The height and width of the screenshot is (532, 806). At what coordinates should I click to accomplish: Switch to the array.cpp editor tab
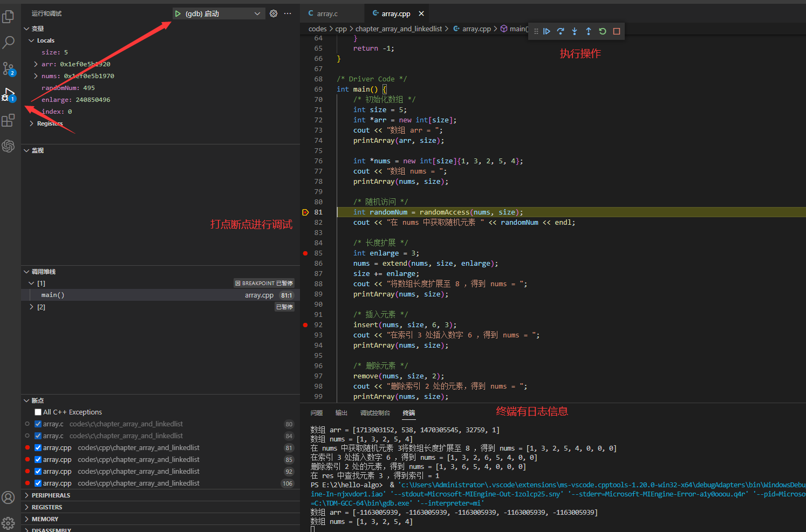(397, 13)
